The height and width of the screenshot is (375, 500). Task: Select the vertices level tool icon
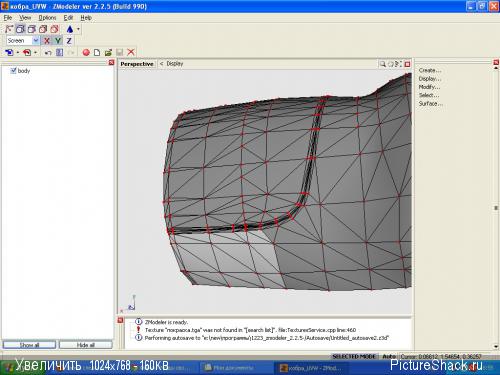[x=9, y=29]
